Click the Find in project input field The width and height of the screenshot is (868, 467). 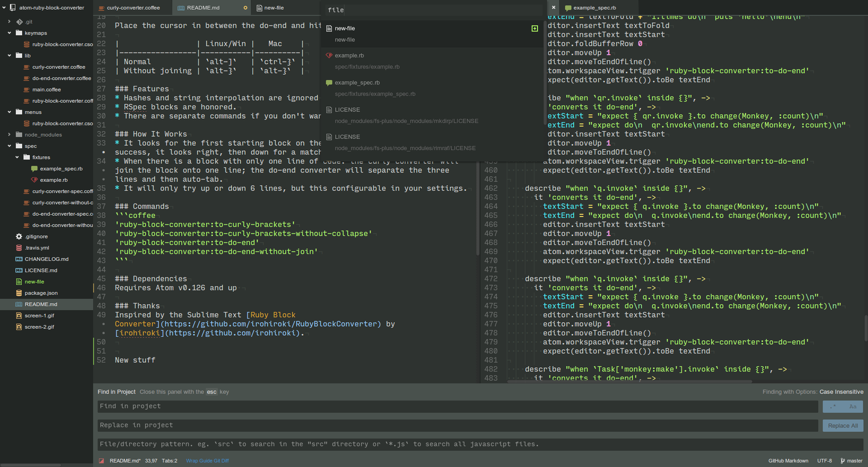click(x=458, y=407)
